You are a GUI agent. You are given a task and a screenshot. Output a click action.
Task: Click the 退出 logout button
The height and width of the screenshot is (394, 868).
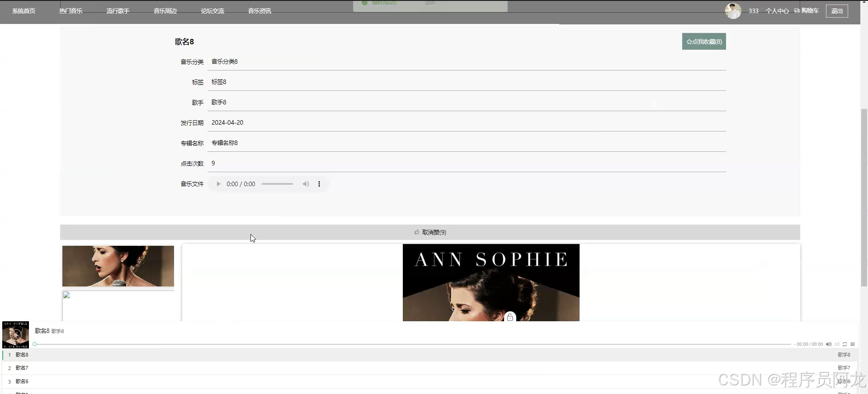pos(837,11)
